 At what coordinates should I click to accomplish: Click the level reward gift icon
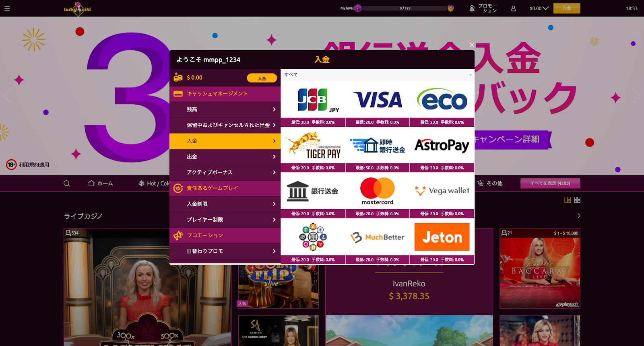click(x=451, y=8)
